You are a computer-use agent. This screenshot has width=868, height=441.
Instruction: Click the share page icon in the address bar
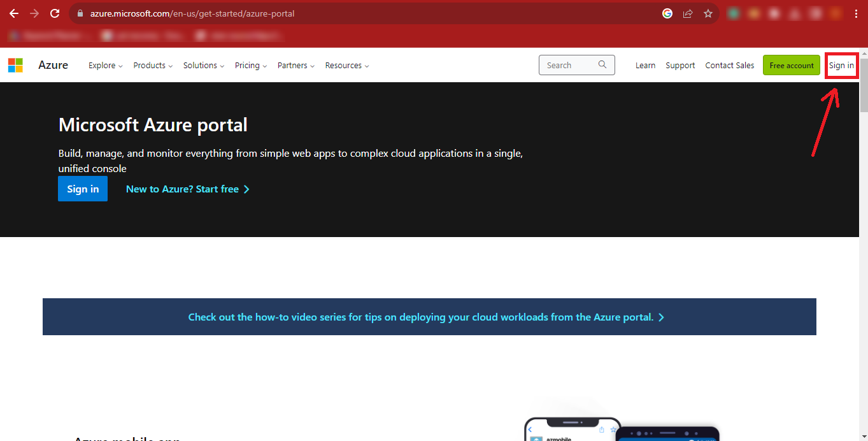tap(688, 13)
